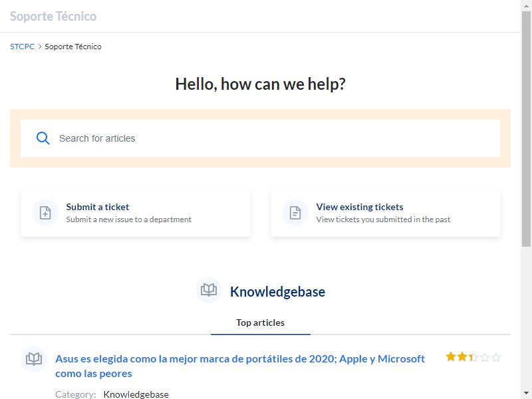
Task: Click the Submit a ticket document icon
Action: [45, 213]
